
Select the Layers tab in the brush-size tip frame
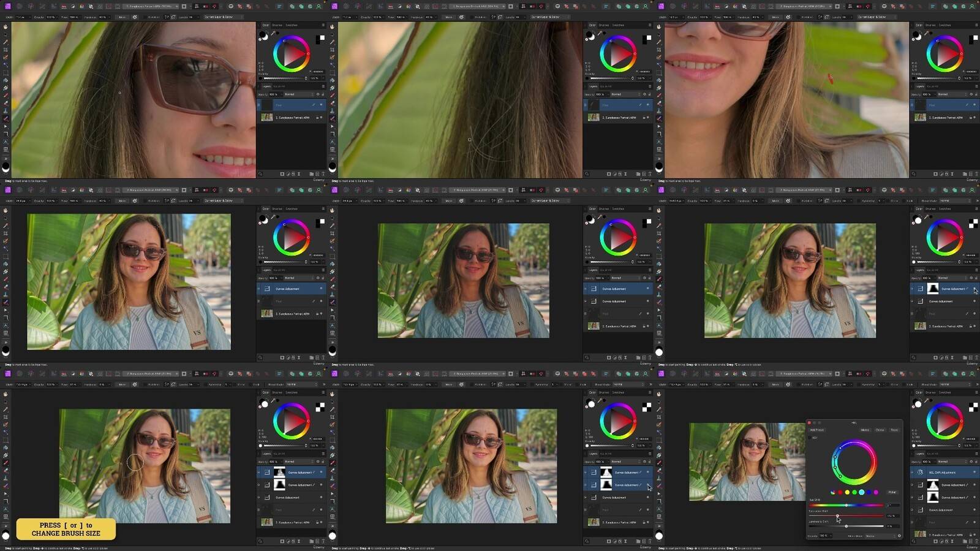coord(266,454)
